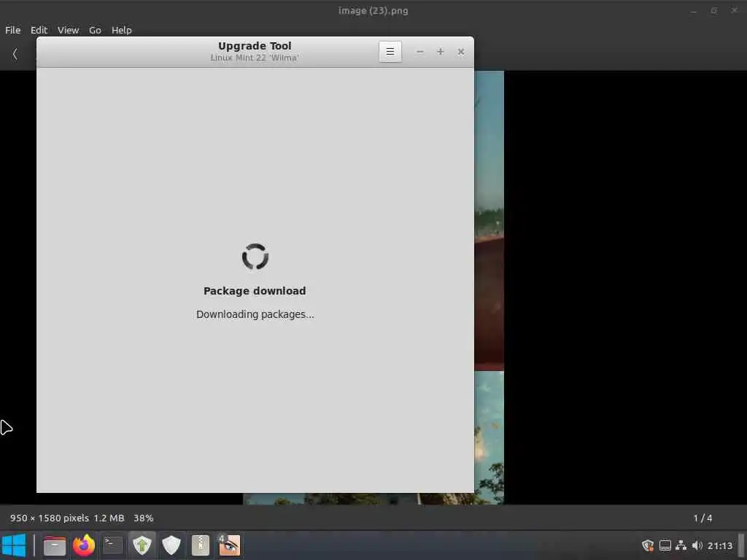Open the File menu in image viewer
Viewport: 747px width, 560px height.
(x=13, y=30)
